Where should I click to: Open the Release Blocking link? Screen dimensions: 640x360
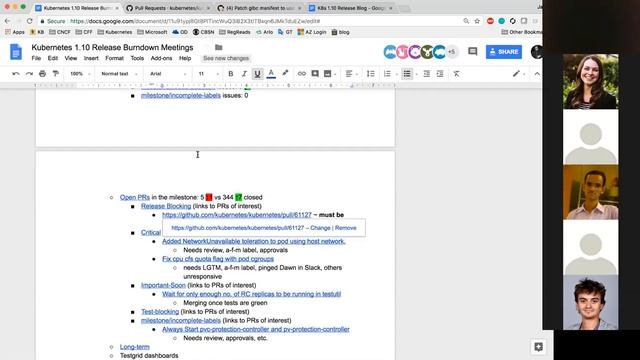[x=166, y=206]
